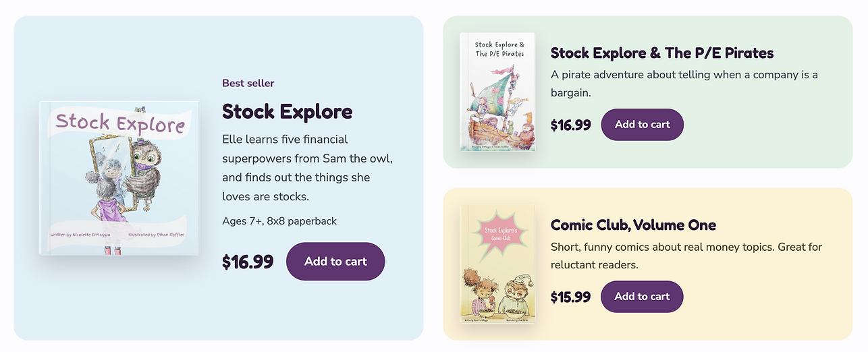Click the Elle and Sam the owl description
This screenshot has width=868, height=352.
[307, 168]
